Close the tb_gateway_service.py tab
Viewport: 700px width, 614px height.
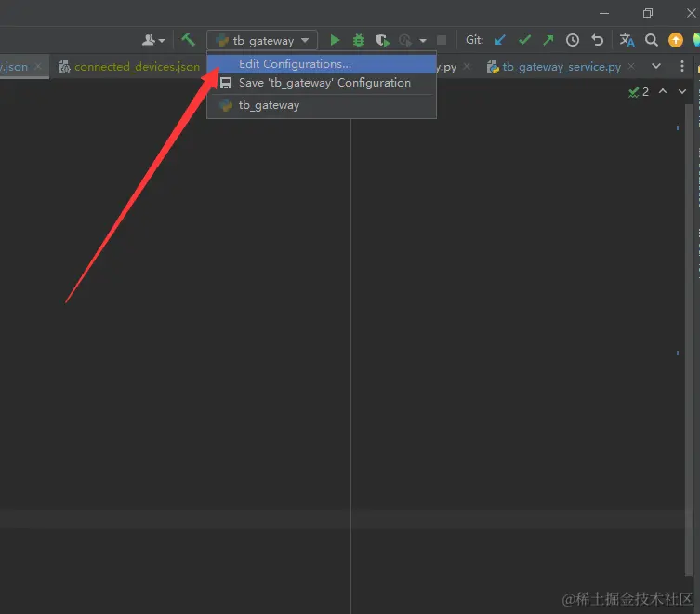(631, 66)
